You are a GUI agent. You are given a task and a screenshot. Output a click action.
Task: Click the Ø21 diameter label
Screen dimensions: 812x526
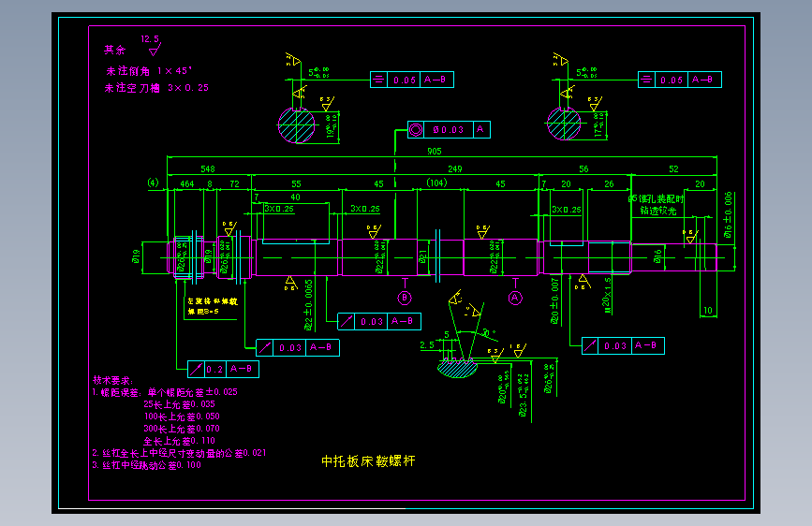(422, 256)
